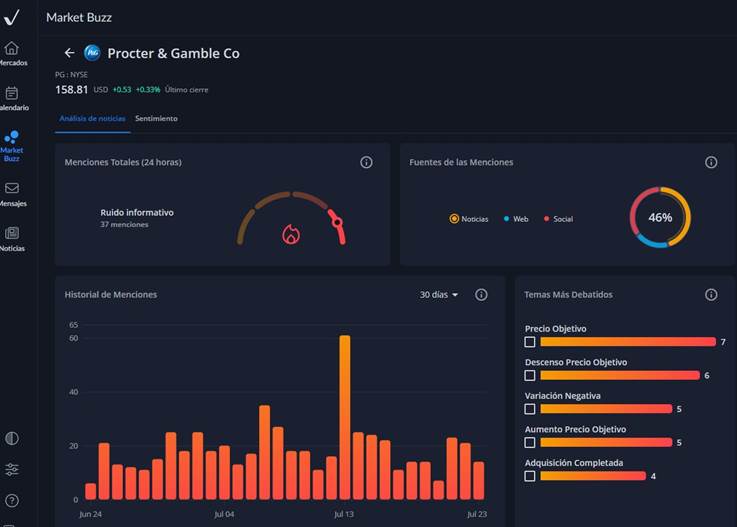Show info for Fuentes de las Menciones
This screenshot has height=527, width=737.
[711, 162]
